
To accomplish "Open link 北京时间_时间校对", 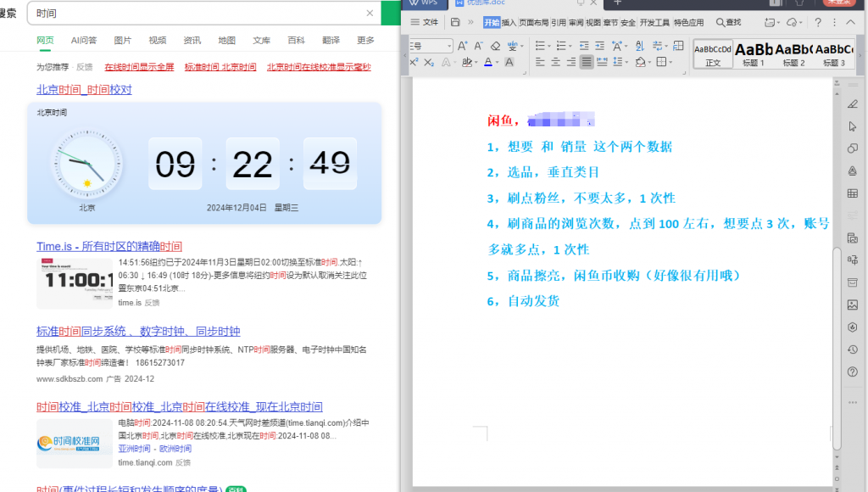I will (x=84, y=90).
